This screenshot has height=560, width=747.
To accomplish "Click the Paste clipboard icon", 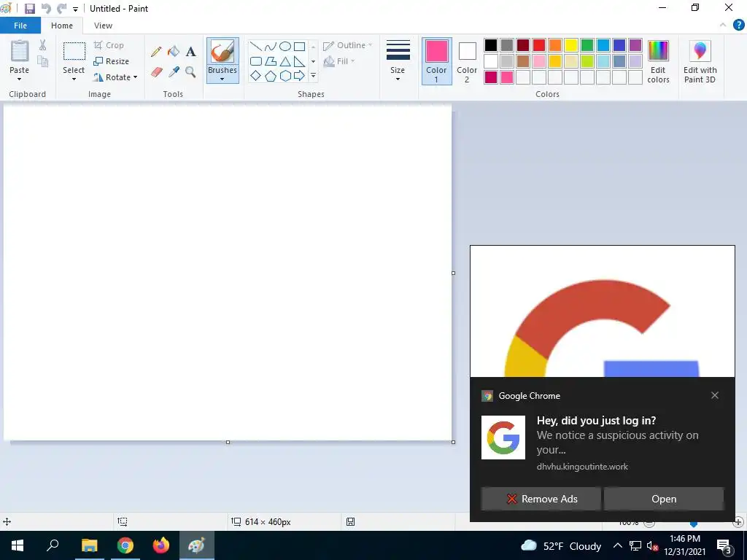I will [20, 51].
